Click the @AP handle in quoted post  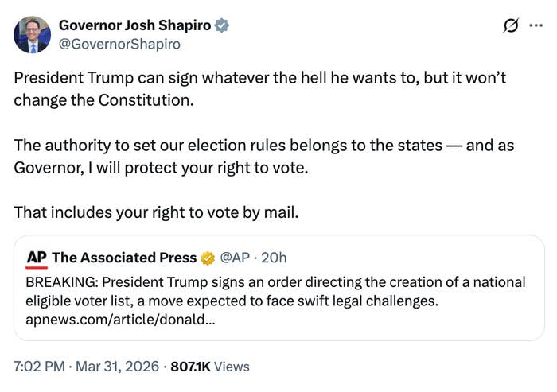pyautogui.click(x=234, y=258)
